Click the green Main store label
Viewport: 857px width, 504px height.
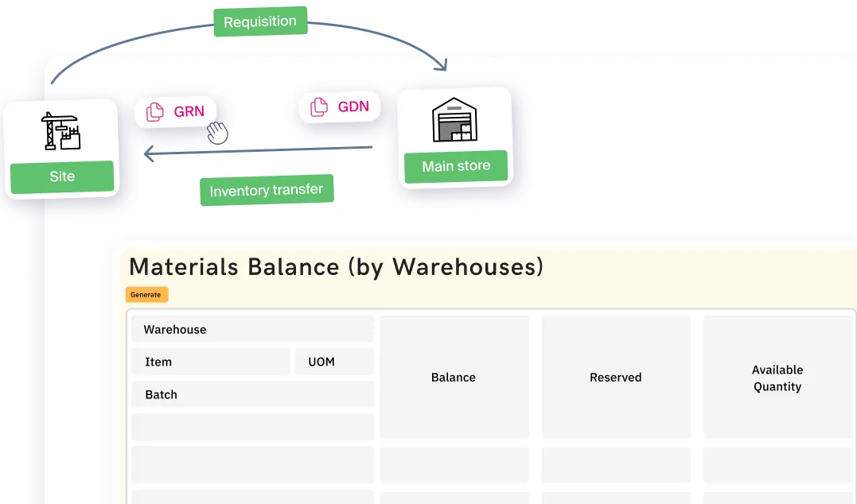(455, 166)
